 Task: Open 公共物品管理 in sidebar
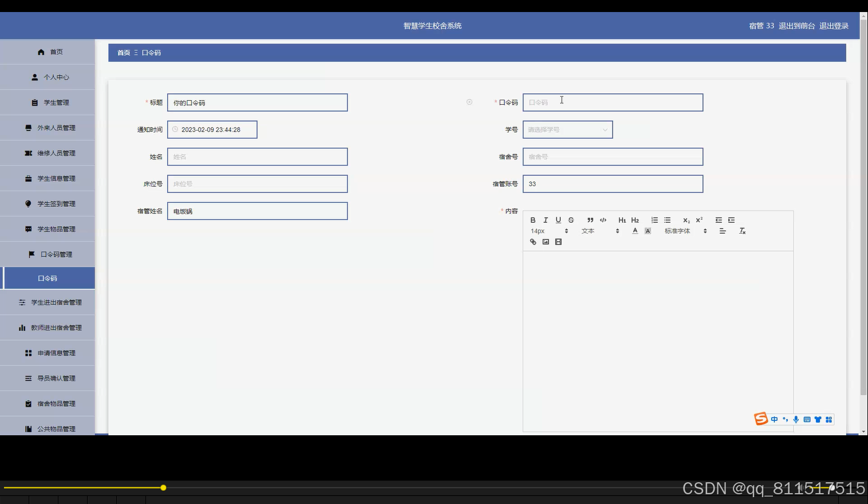click(x=48, y=427)
